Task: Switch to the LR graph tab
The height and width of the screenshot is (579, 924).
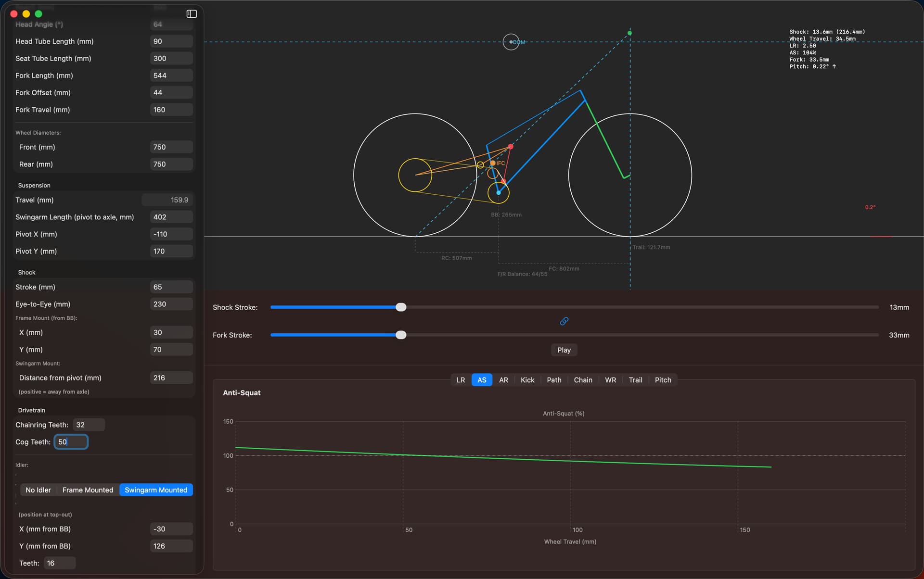Action: point(461,380)
